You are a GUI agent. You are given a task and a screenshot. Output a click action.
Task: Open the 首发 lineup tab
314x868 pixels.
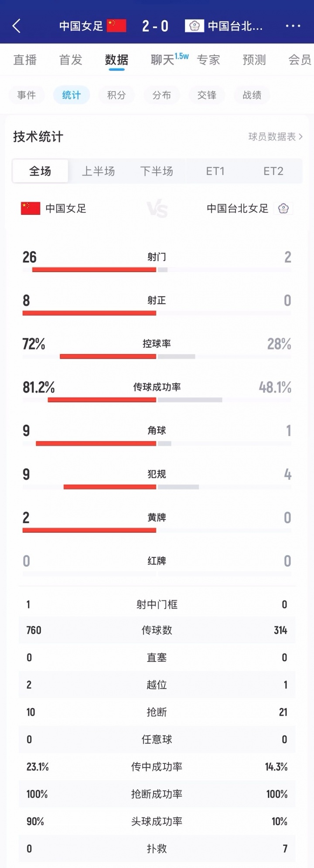pos(71,60)
